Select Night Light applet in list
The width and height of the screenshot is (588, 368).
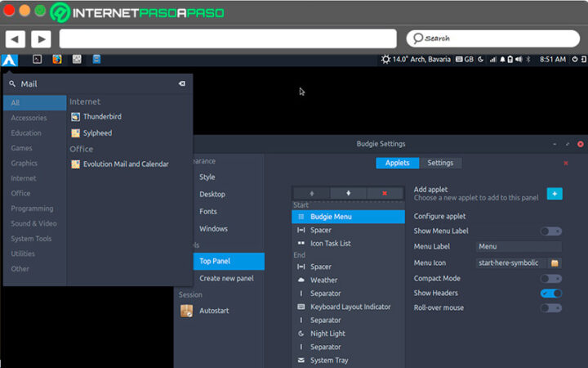pyautogui.click(x=327, y=334)
